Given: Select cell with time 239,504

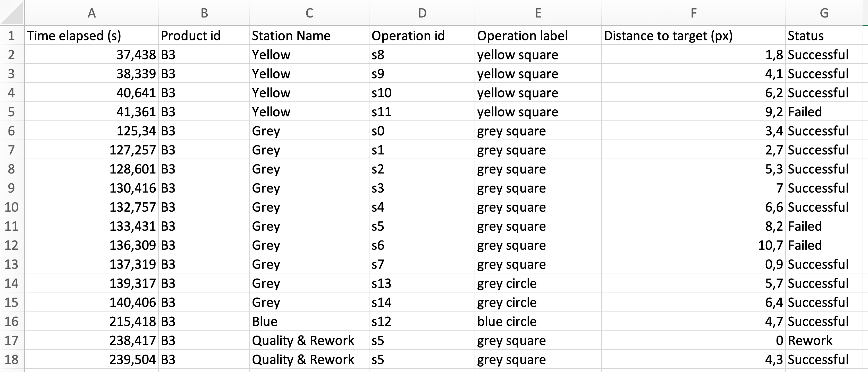Looking at the screenshot, I should point(91,359).
